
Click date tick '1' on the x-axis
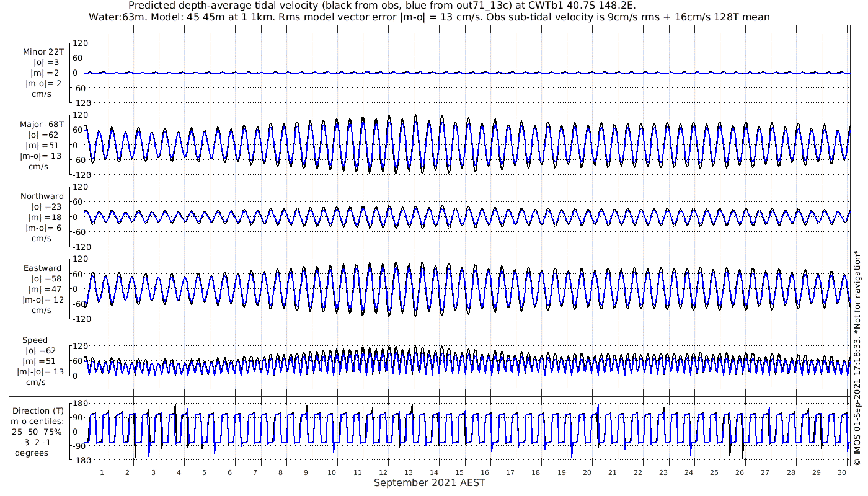pyautogui.click(x=102, y=472)
